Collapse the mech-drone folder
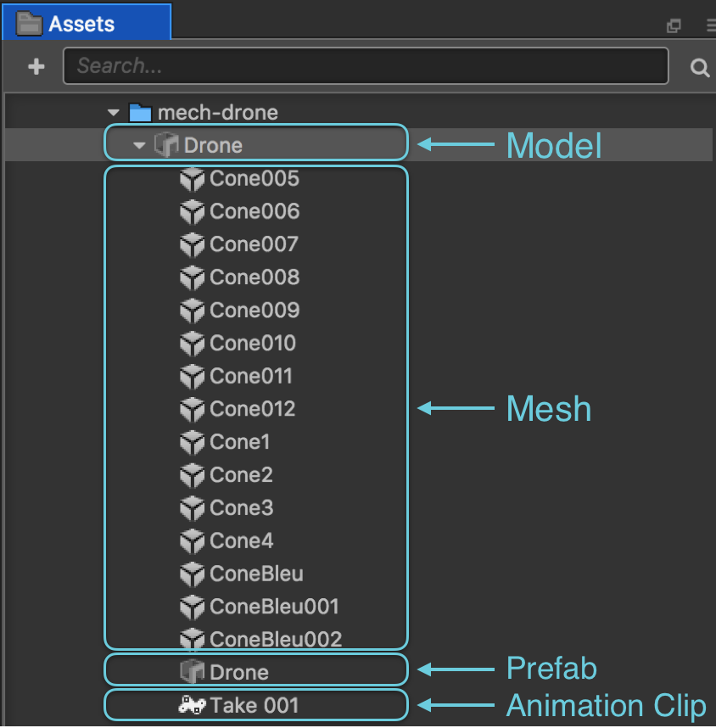Viewport: 716px width, 728px height. (x=113, y=112)
